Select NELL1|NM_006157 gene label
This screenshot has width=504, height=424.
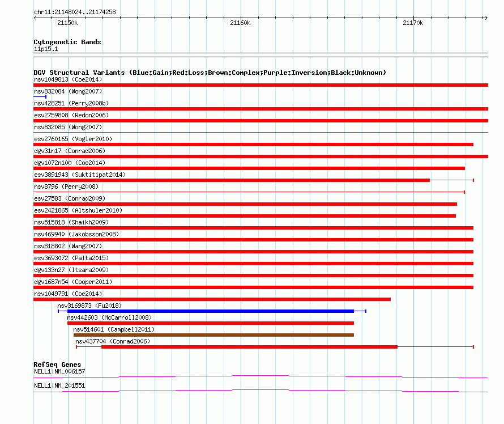pos(59,371)
